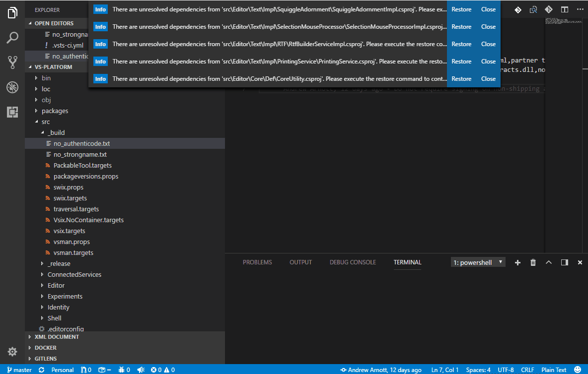Restore dependencies for RtfBuilderServiceImpl.csproj
Viewport: 588px width, 374px height.
(461, 44)
